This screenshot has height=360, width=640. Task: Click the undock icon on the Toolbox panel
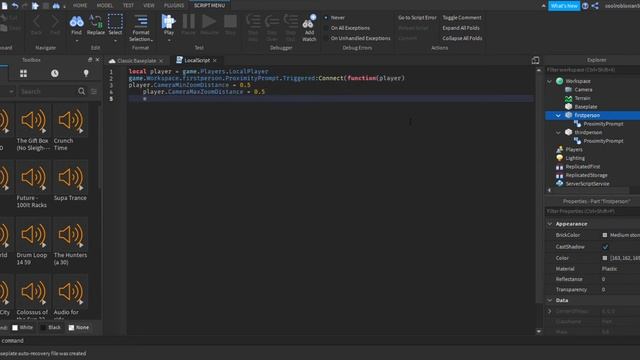click(x=90, y=60)
